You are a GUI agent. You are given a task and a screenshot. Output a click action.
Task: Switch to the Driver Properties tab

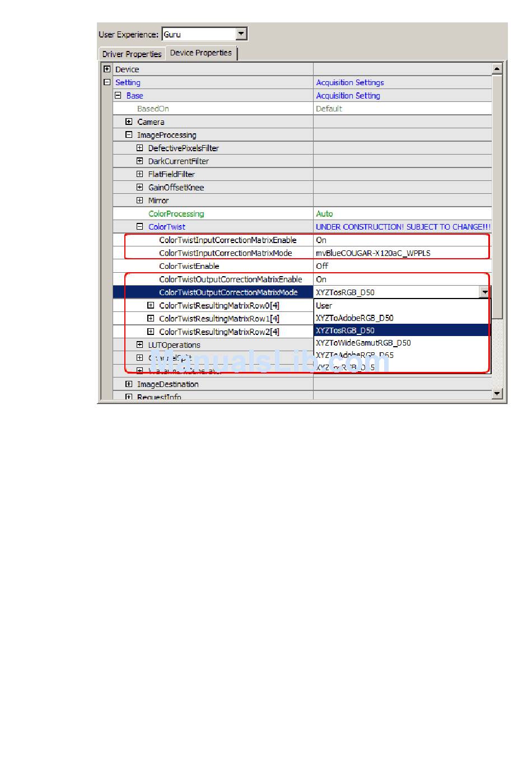[x=132, y=54]
